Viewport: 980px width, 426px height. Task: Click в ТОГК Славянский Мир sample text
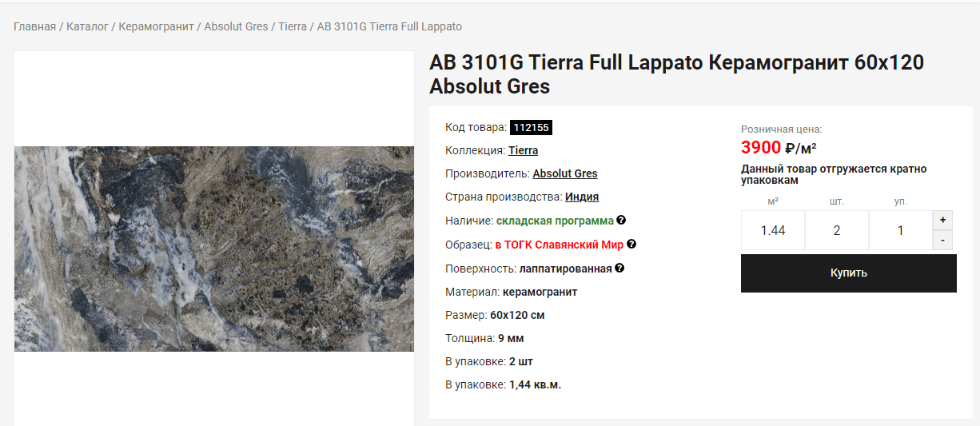coord(560,245)
